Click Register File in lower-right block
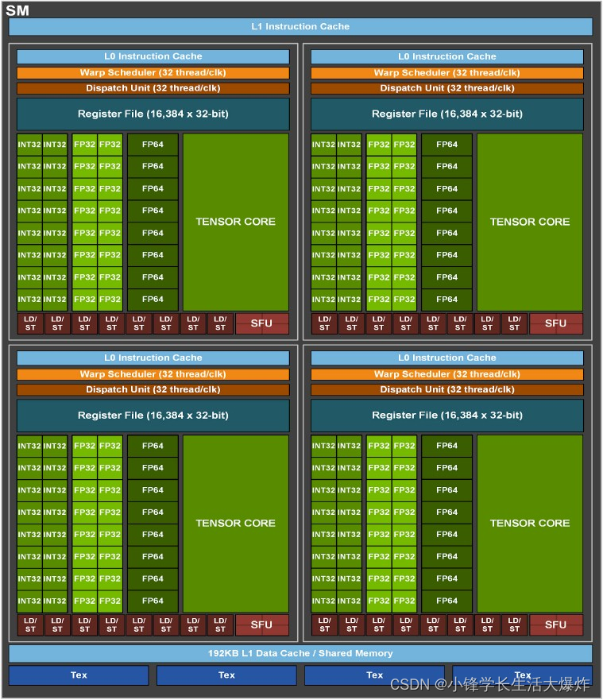Screen dimensions: 603x700 [447, 416]
